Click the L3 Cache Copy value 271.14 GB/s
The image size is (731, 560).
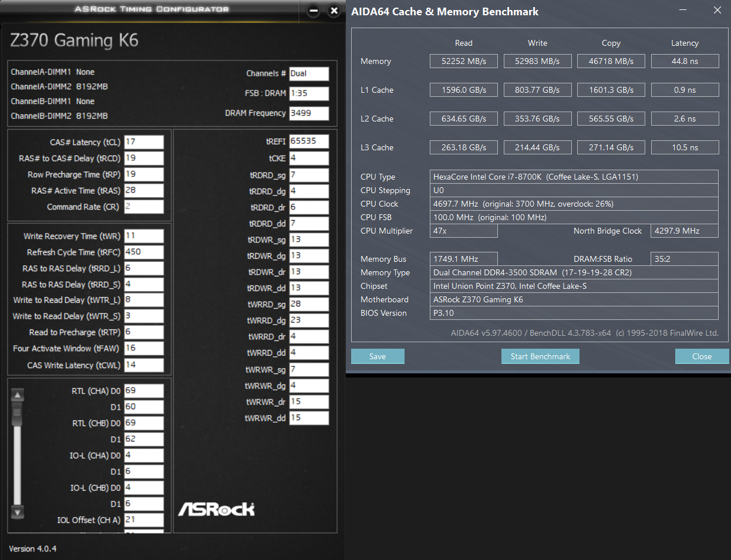tap(611, 147)
